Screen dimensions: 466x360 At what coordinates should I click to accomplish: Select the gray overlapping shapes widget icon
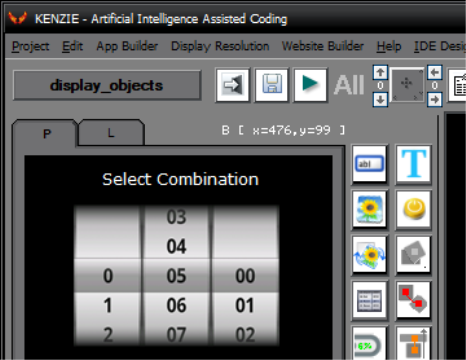[413, 255]
